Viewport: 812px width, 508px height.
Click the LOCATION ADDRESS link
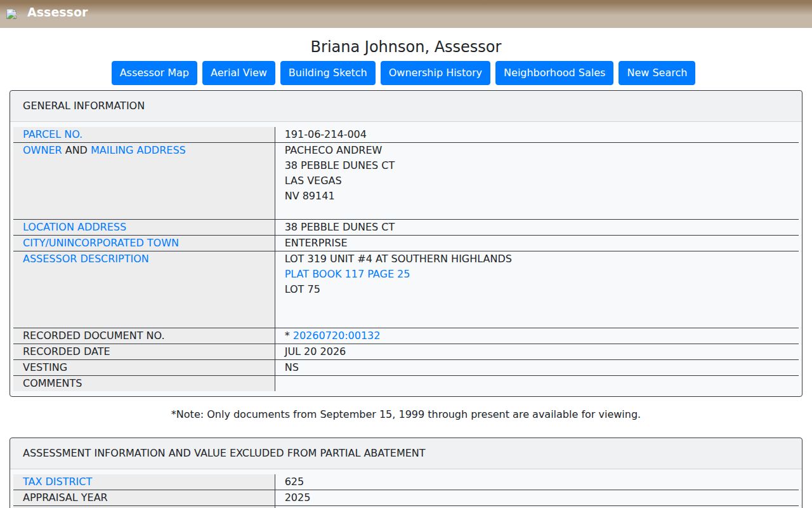pyautogui.click(x=74, y=227)
